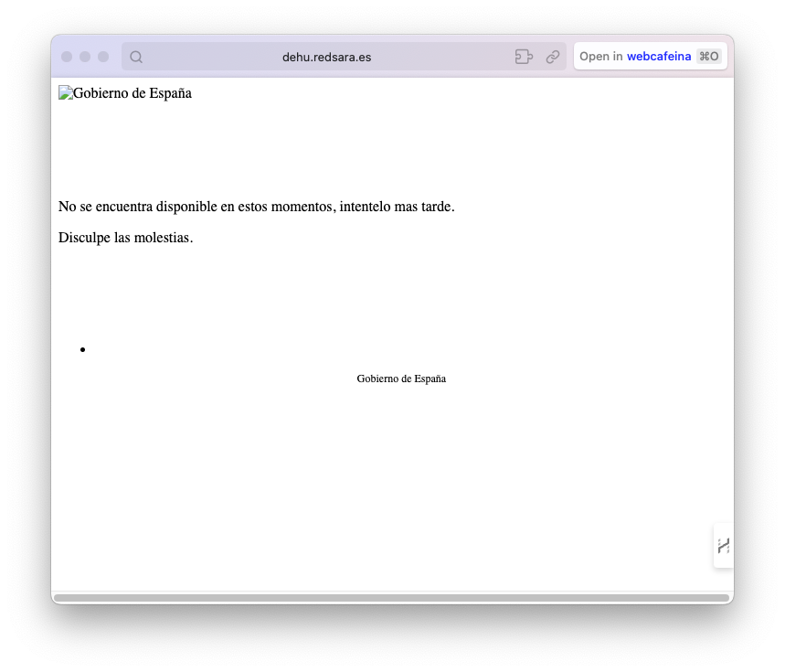Click the horizontal scrollbar at the page bottom
Image resolution: width=785 pixels, height=672 pixels.
click(392, 595)
